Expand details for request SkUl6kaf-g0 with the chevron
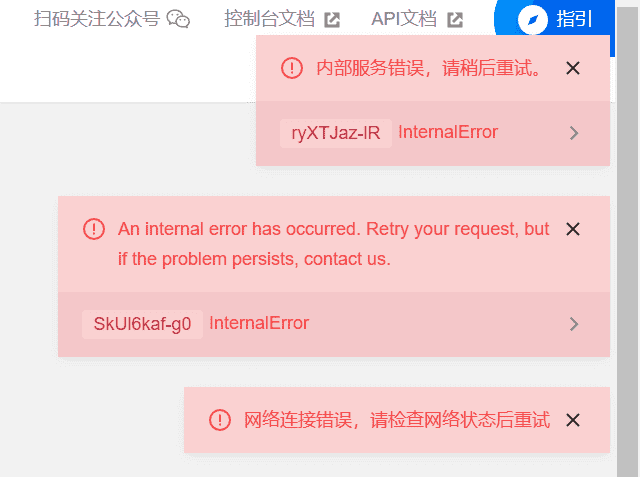Image resolution: width=640 pixels, height=477 pixels. tap(574, 324)
